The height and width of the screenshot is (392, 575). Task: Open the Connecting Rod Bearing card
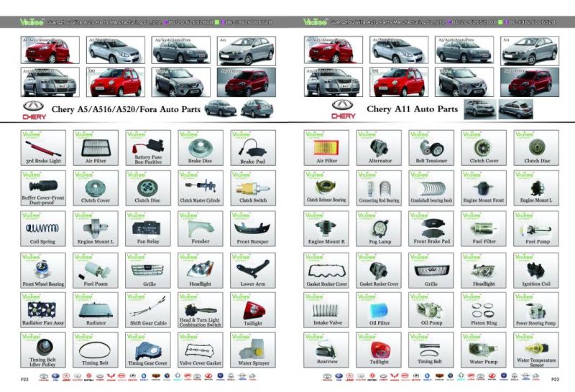click(379, 188)
